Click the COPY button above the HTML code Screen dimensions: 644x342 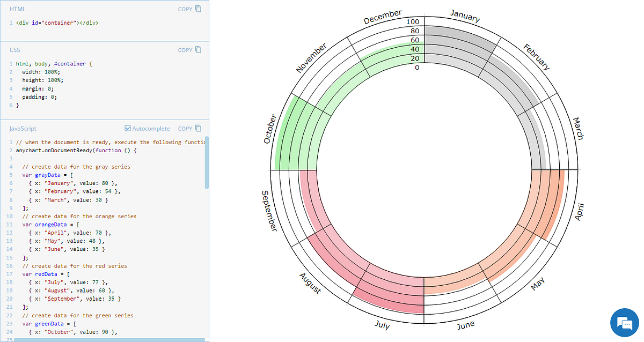point(186,9)
